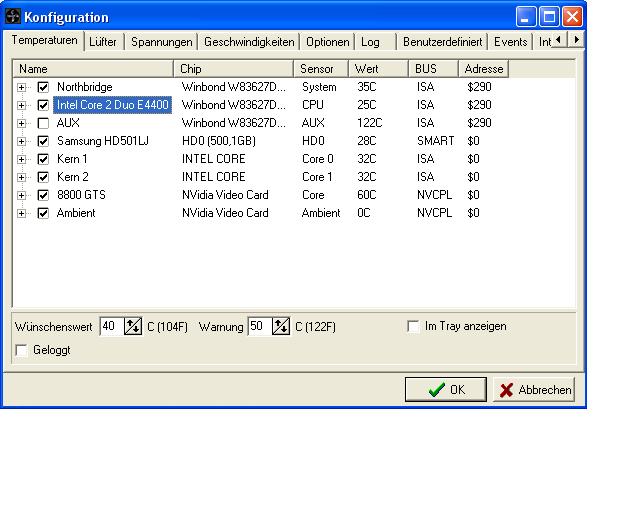Select the Kern 2 row name
This screenshot has height=512, width=640.
[x=73, y=177]
